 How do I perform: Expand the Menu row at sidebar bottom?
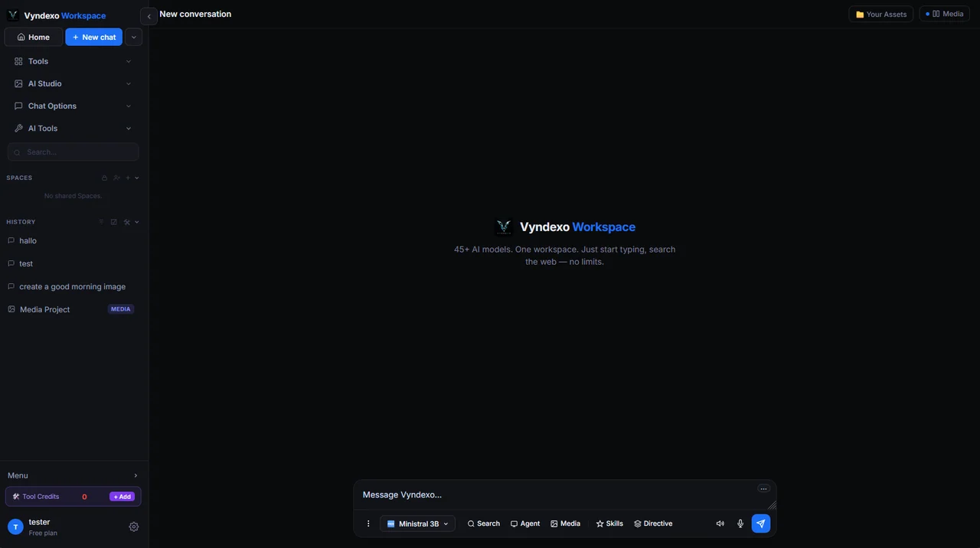click(73, 475)
